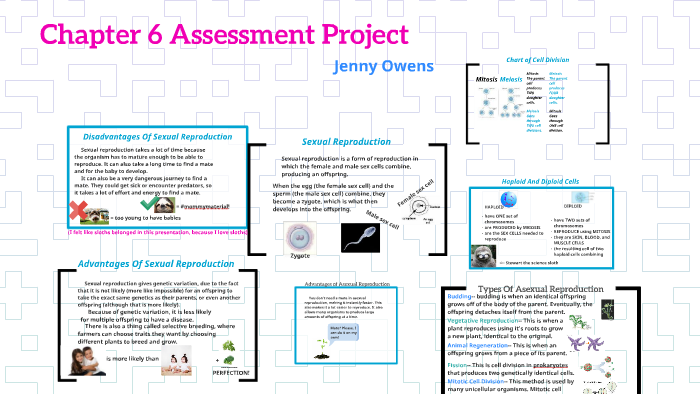Viewport: 700px width, 394px height.
Task: Click the dividing cells fission image
Action: (x=597, y=366)
